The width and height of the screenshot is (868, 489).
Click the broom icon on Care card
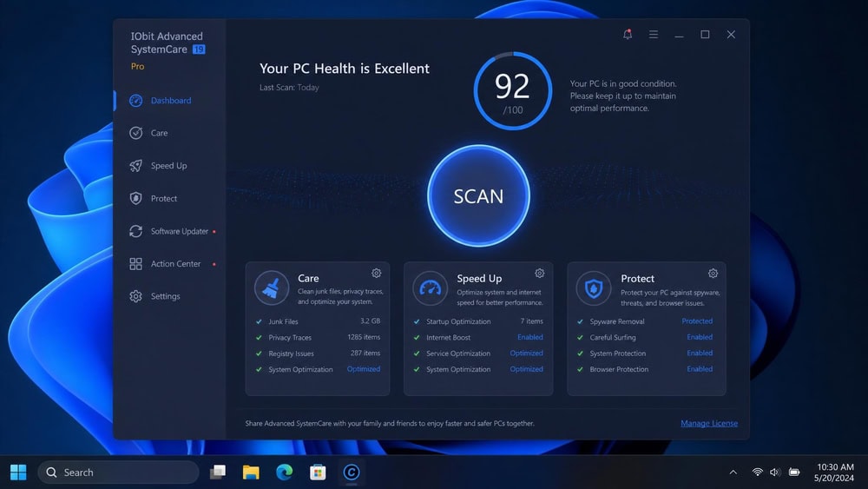[x=271, y=288]
